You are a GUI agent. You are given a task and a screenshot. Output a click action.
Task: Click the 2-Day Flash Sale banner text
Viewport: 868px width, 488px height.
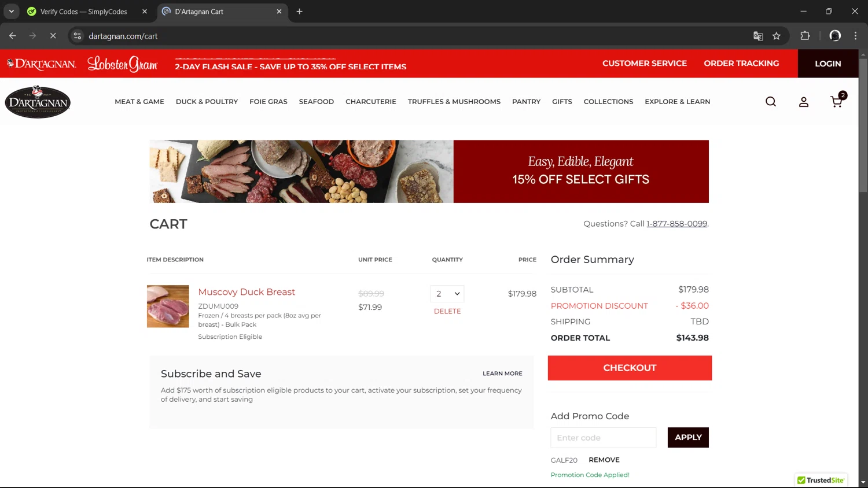point(290,66)
